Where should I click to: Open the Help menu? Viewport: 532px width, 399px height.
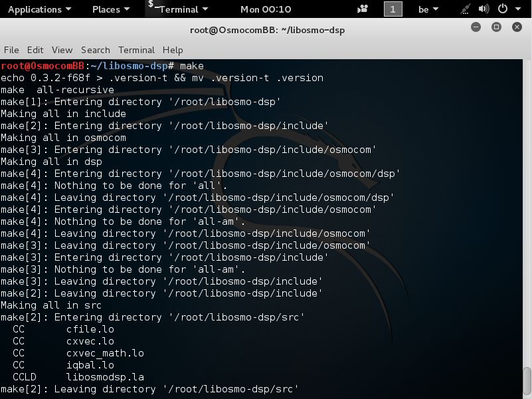pos(173,51)
